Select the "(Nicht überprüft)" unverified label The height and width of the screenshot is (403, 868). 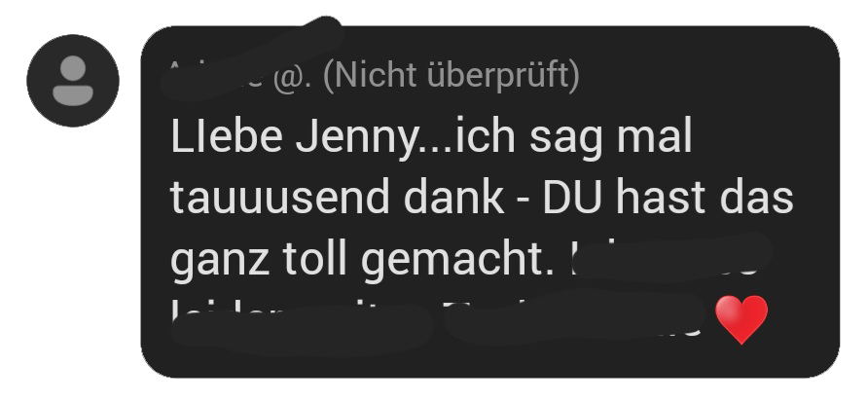[x=451, y=76]
